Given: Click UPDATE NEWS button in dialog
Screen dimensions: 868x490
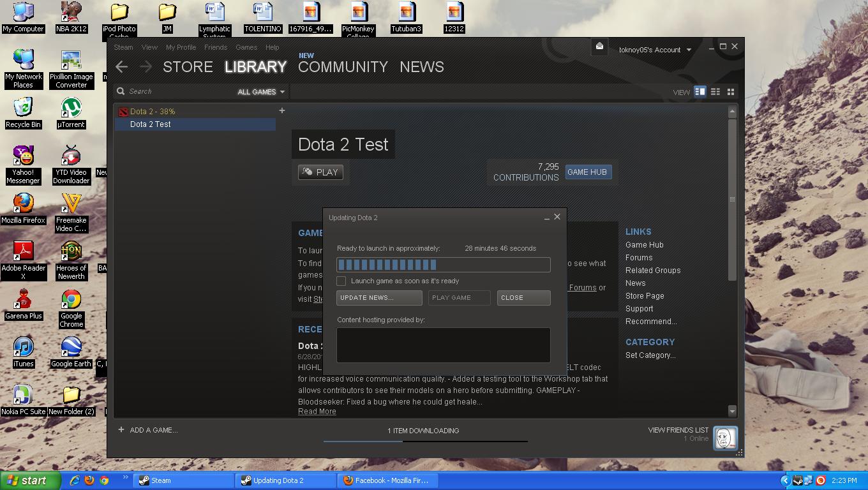Looking at the screenshot, I should click(x=379, y=298).
